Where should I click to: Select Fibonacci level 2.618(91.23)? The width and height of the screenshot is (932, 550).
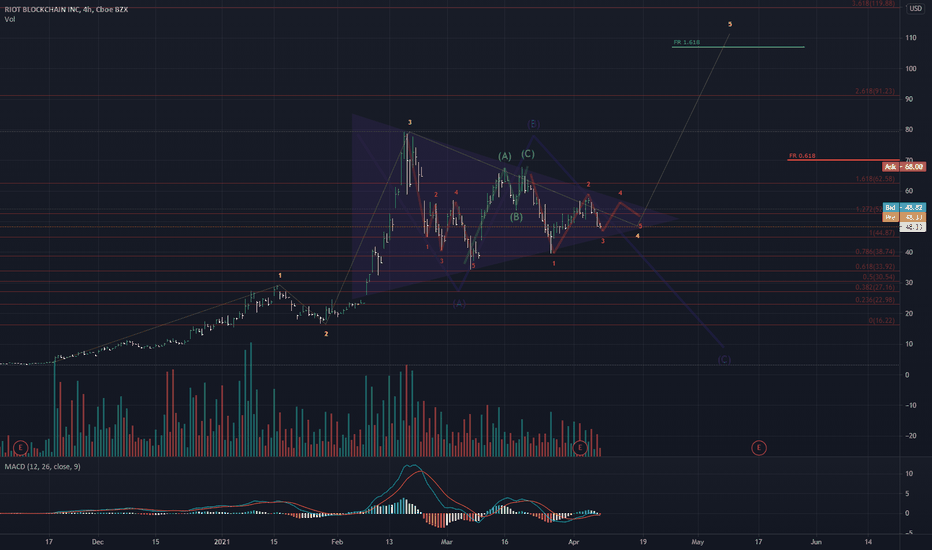(875, 92)
